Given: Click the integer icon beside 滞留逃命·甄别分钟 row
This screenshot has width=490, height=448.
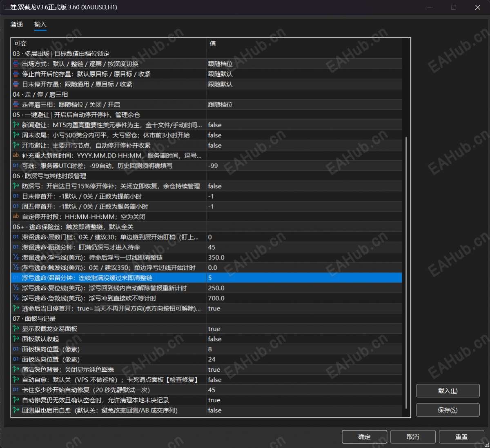Looking at the screenshot, I should 16,247.
